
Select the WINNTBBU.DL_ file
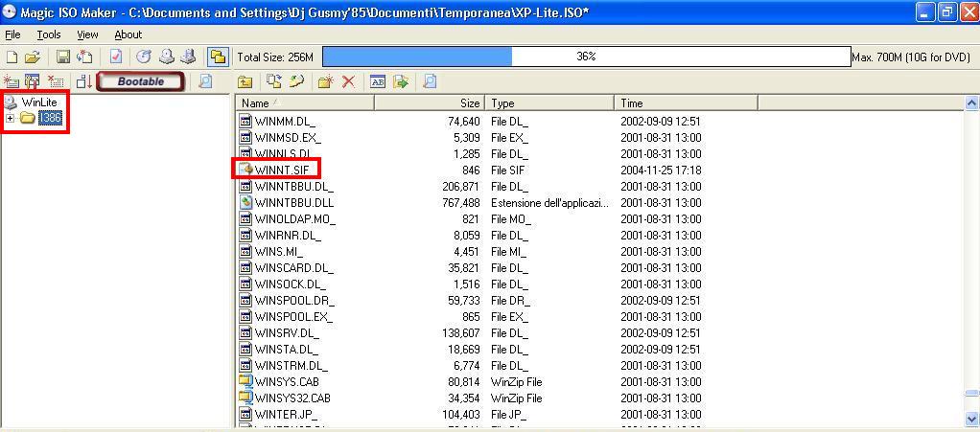pos(294,186)
